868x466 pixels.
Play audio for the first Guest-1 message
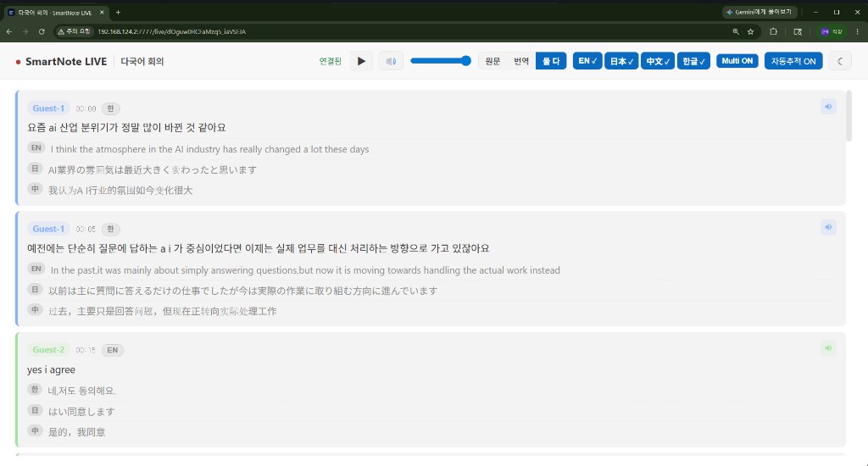(828, 107)
